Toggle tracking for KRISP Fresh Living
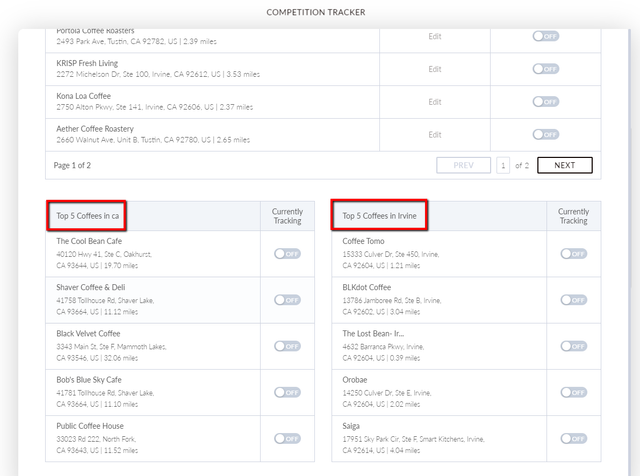The image size is (640, 476). 545,69
